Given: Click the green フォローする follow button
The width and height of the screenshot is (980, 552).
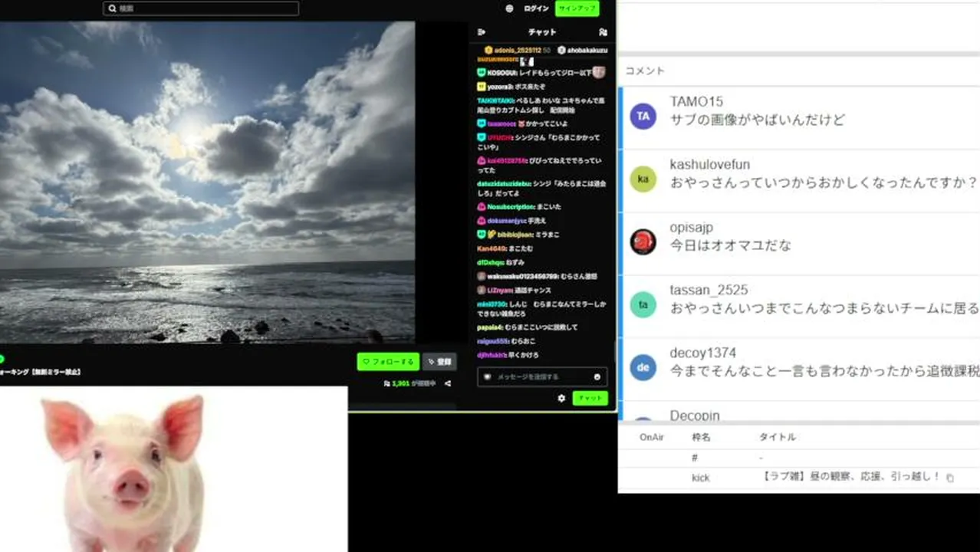Looking at the screenshot, I should point(388,361).
